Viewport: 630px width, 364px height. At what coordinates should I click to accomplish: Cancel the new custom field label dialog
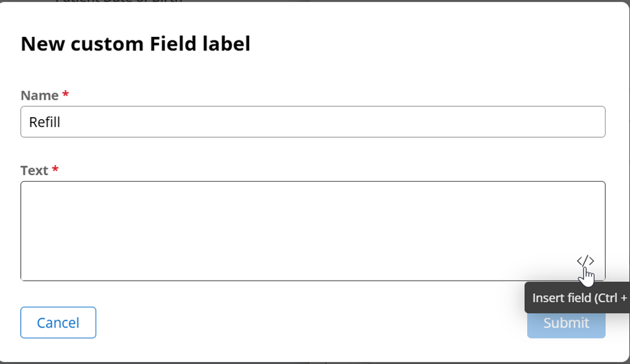[x=59, y=322]
